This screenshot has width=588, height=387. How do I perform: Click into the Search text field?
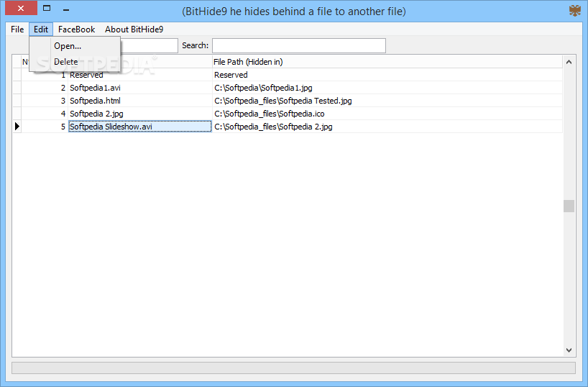[x=299, y=45]
